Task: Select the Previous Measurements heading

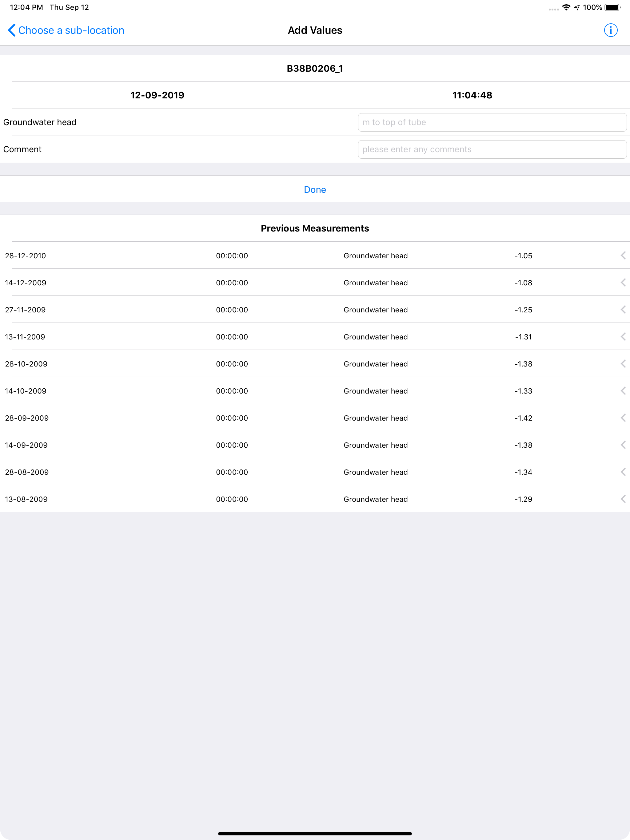Action: click(x=315, y=228)
